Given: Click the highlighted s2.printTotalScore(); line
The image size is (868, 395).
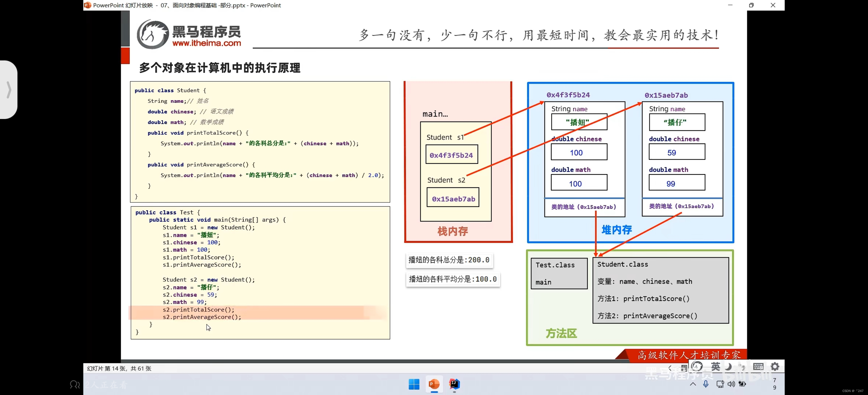Looking at the screenshot, I should coord(198,309).
